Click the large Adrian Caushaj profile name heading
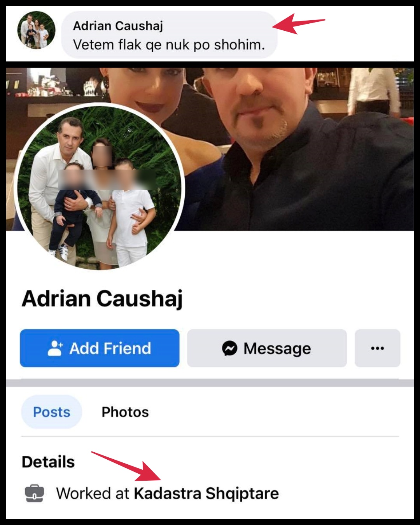Image resolution: width=420 pixels, height=525 pixels. pyautogui.click(x=102, y=299)
